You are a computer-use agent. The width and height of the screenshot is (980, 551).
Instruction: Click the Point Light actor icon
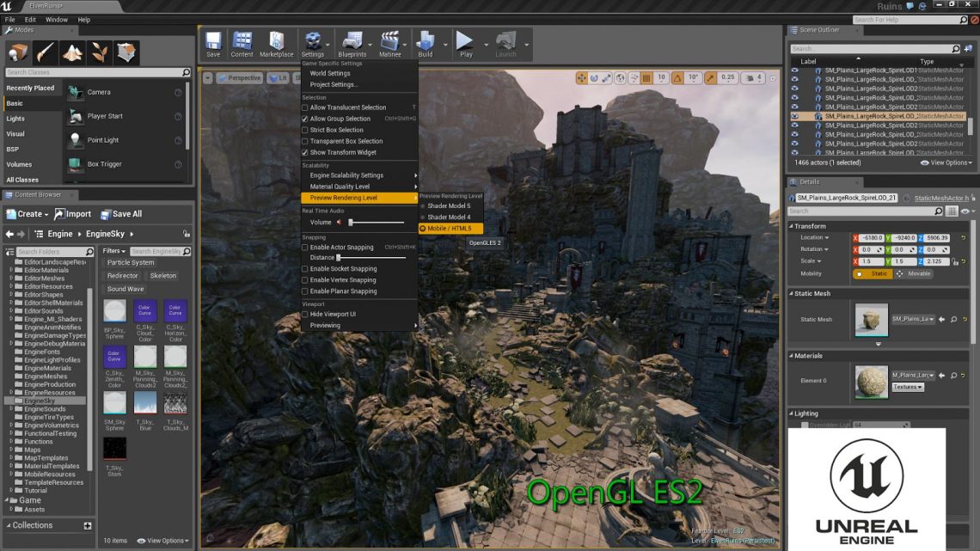pyautogui.click(x=75, y=140)
